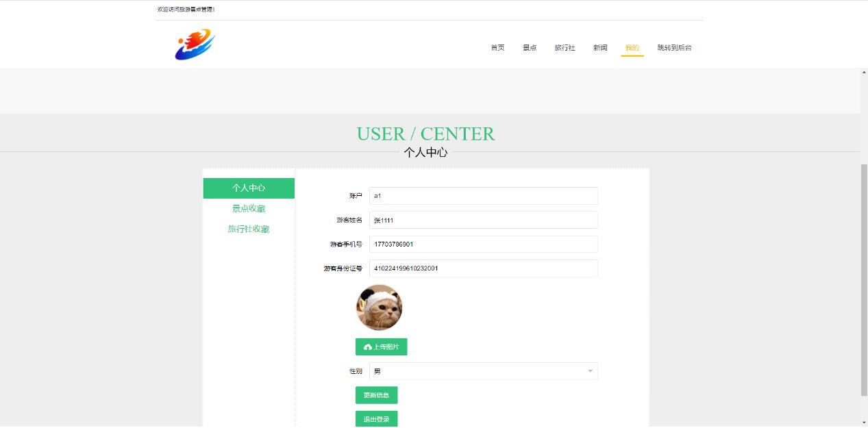Screen dimensions: 868x428
Task: Click the 游客手机号 input field
Action: [x=484, y=244]
